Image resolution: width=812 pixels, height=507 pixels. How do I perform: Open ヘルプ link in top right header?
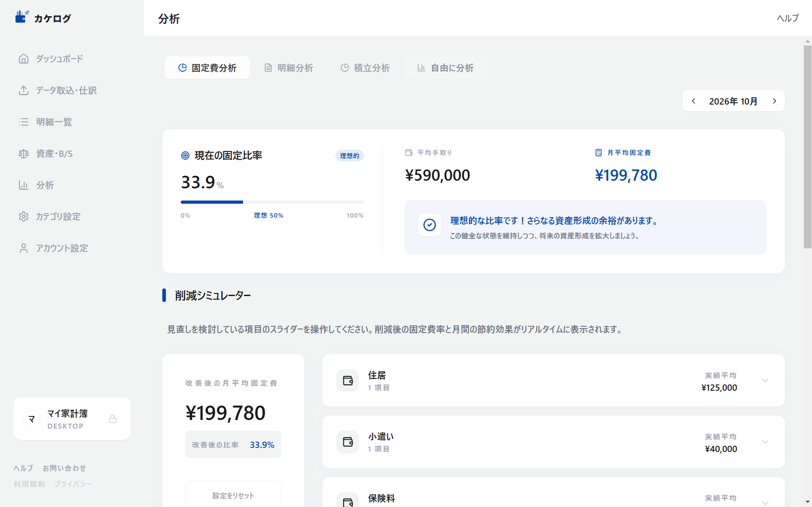pyautogui.click(x=788, y=18)
